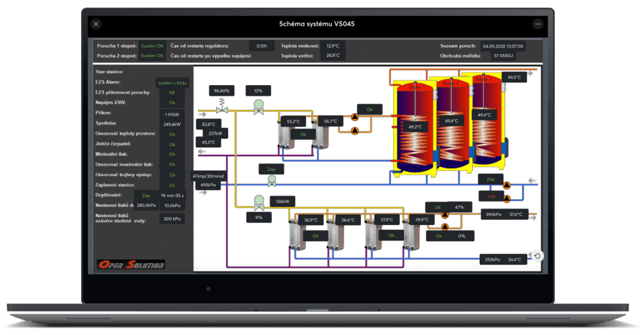This screenshot has height=335, width=644.
Task: Open the Seznam poruch date field
Action: pyautogui.click(x=502, y=46)
